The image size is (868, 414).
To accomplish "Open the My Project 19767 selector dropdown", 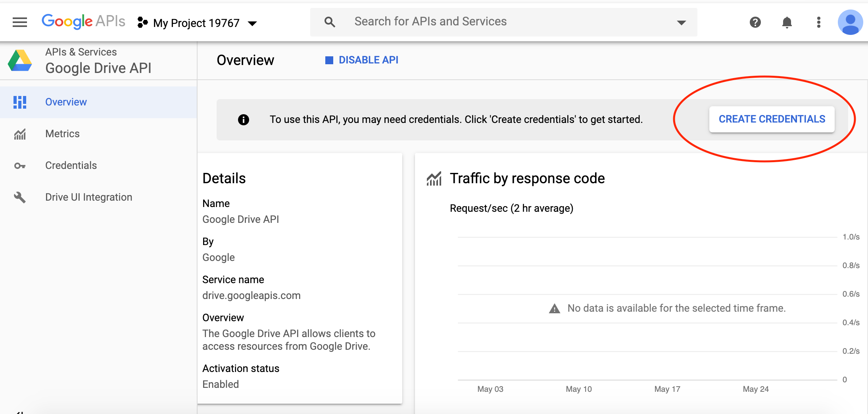I will [197, 23].
